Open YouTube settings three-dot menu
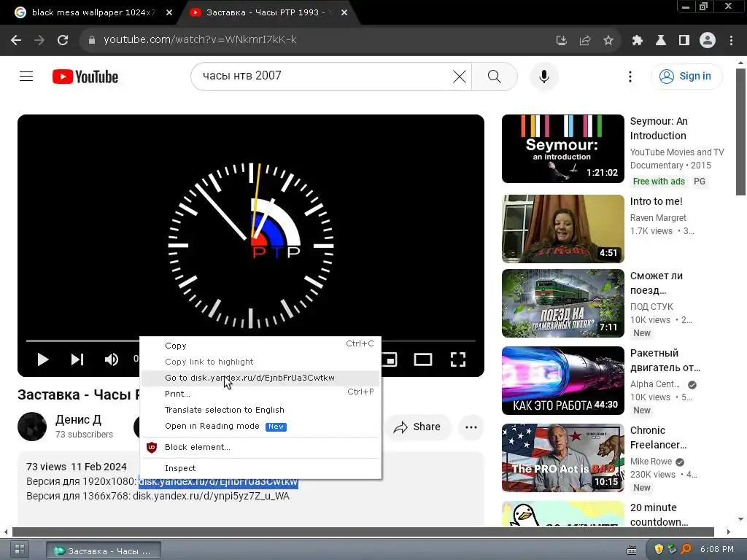 [630, 77]
